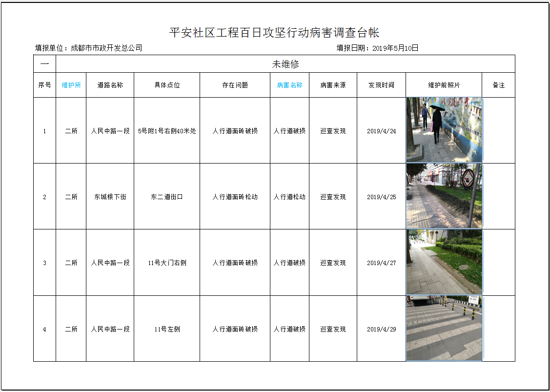Screen dimensions: 550x392
Task: Click the 人行道面砖松动 problem cell
Action: [x=235, y=197]
